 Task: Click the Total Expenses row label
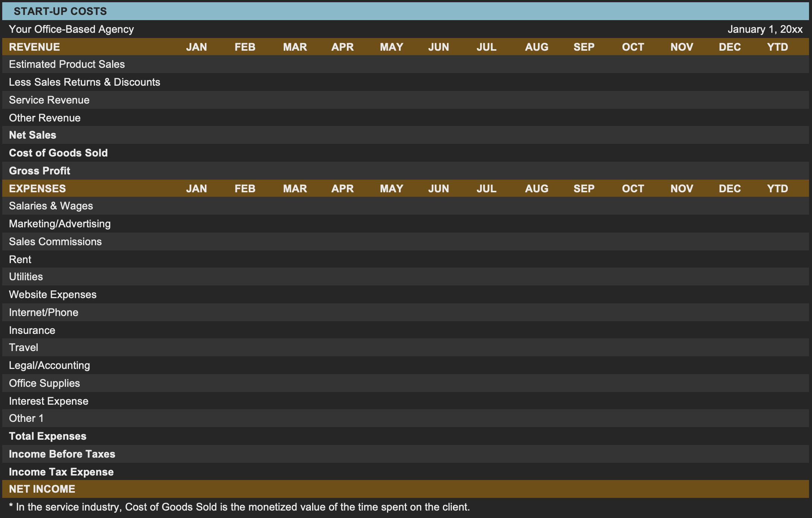tap(48, 436)
